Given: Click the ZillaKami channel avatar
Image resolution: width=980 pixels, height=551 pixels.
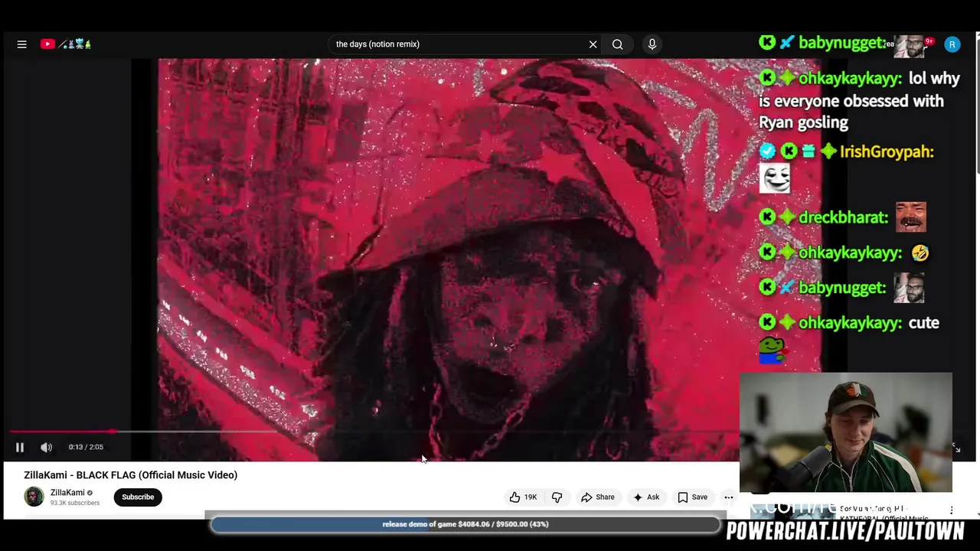Looking at the screenshot, I should [x=34, y=497].
